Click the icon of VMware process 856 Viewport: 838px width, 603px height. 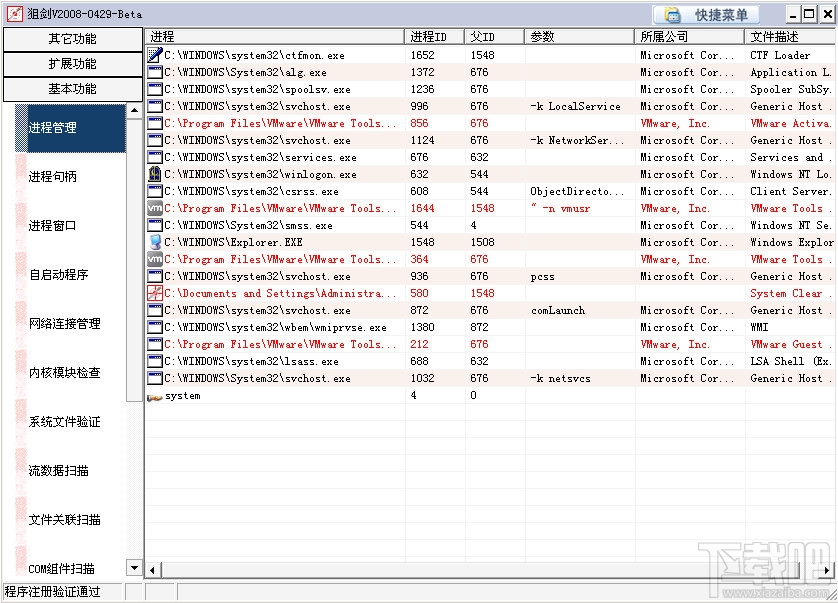[x=154, y=123]
